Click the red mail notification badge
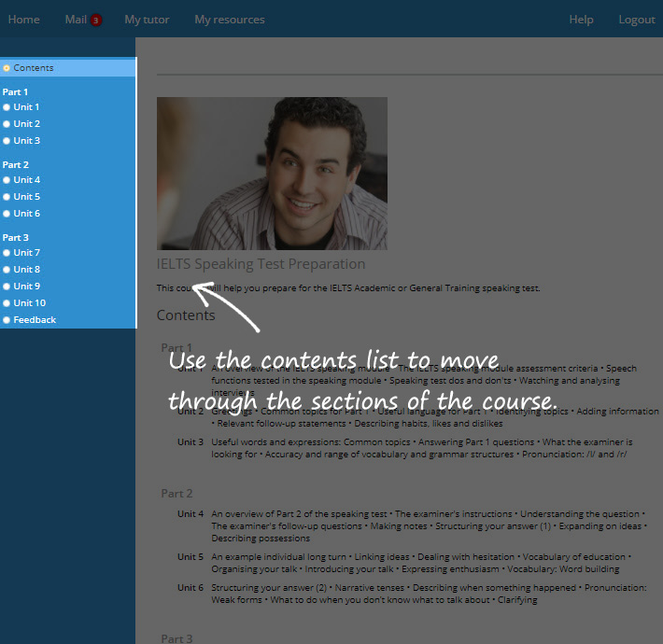This screenshot has width=663, height=644. coord(96,21)
